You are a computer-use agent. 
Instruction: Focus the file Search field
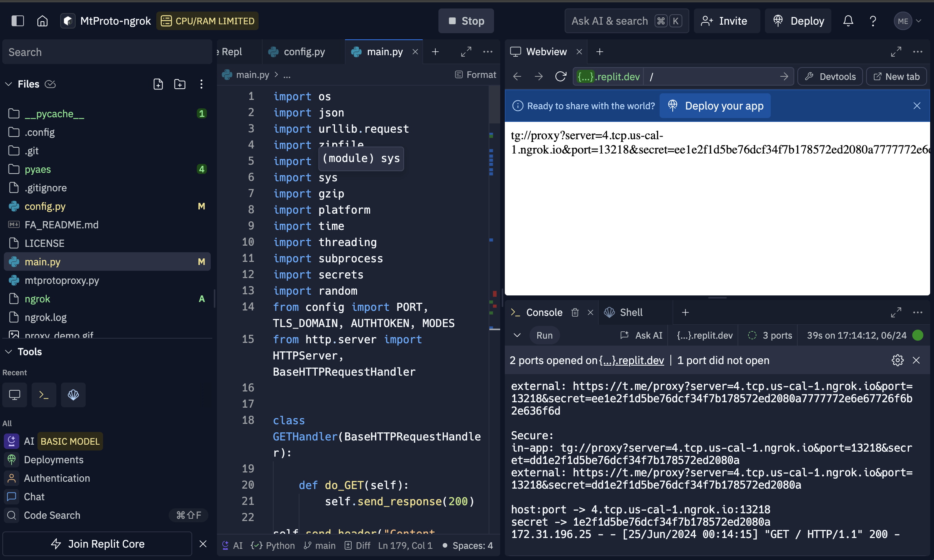coord(107,52)
